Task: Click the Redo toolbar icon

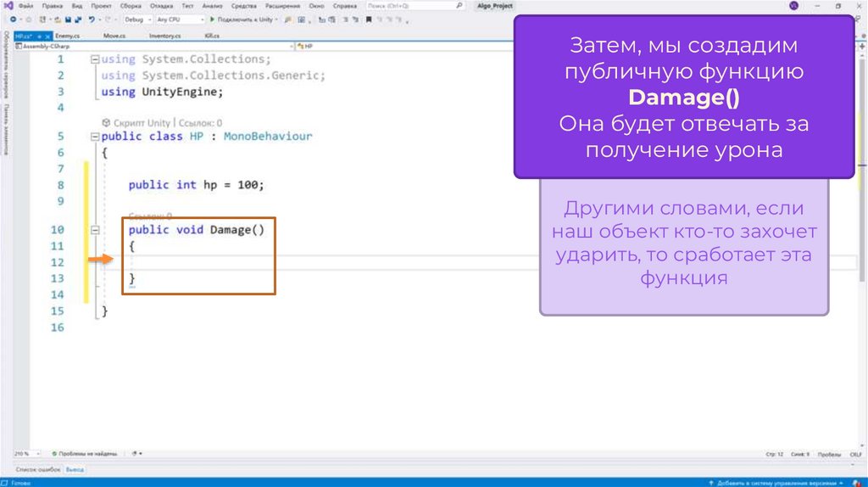Action: (x=108, y=20)
